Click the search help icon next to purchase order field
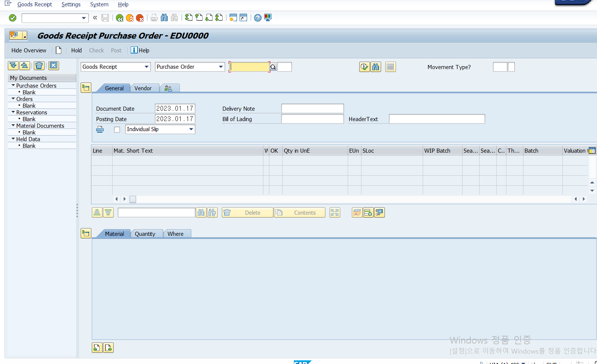This screenshot has width=597, height=364. point(273,67)
